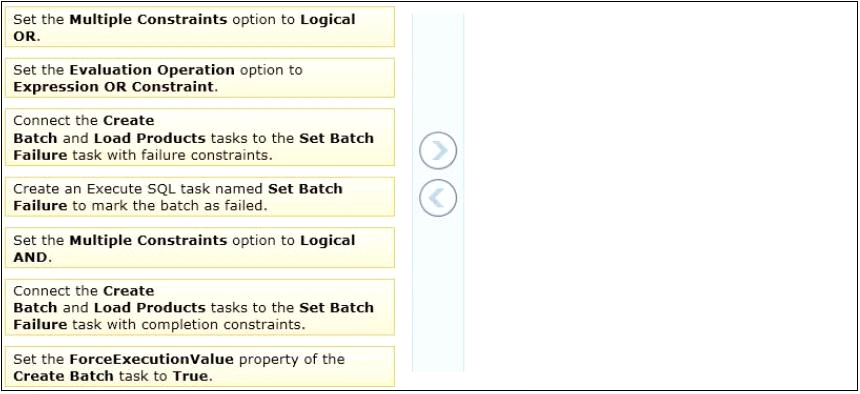Click the bold word ForceExecutionValue
The width and height of the screenshot is (860, 394).
tap(151, 360)
